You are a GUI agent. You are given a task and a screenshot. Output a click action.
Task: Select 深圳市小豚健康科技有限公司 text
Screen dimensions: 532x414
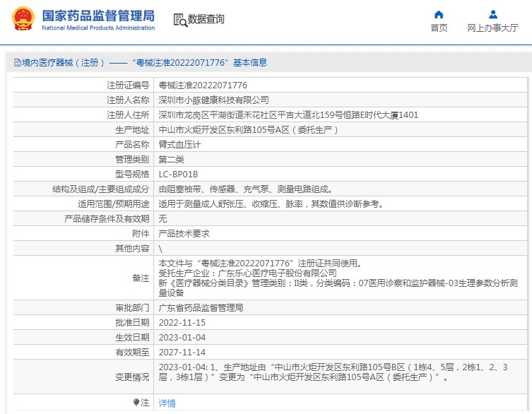tap(214, 100)
